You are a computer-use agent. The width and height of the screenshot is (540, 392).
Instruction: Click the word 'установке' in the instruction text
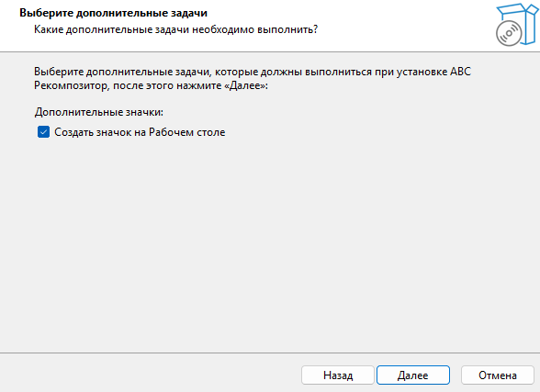(422, 72)
